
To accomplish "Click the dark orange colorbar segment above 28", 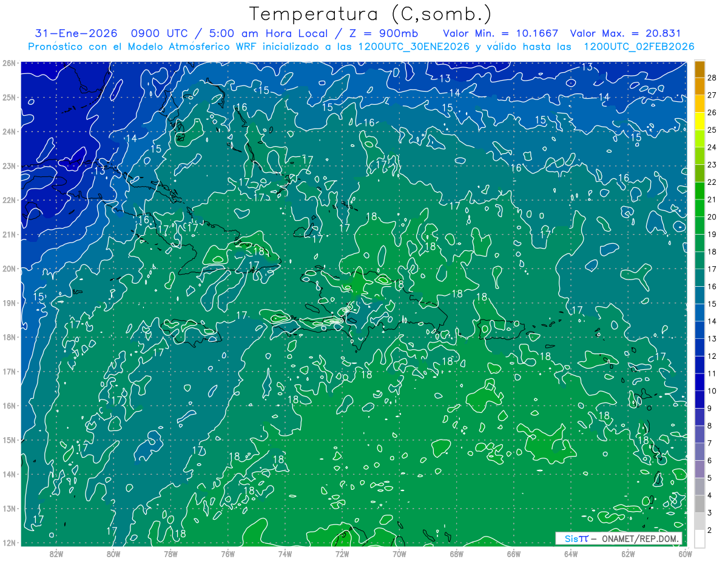I will (699, 69).
